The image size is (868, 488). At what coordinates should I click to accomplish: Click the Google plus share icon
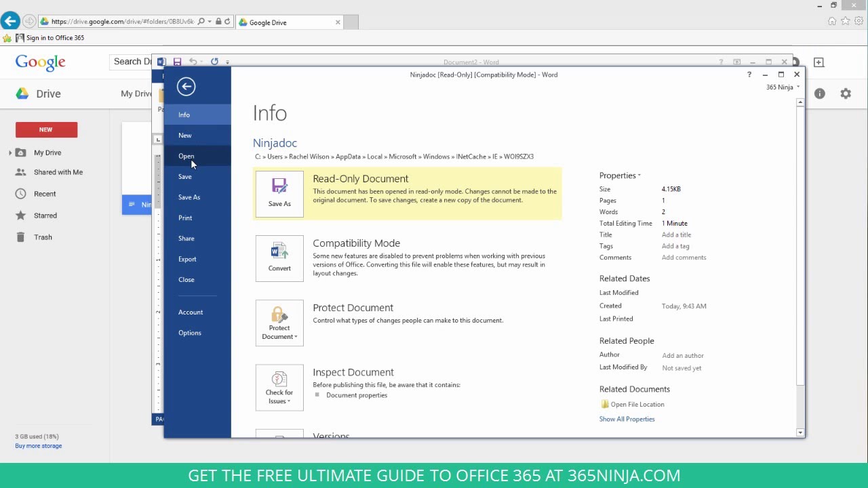pos(818,62)
